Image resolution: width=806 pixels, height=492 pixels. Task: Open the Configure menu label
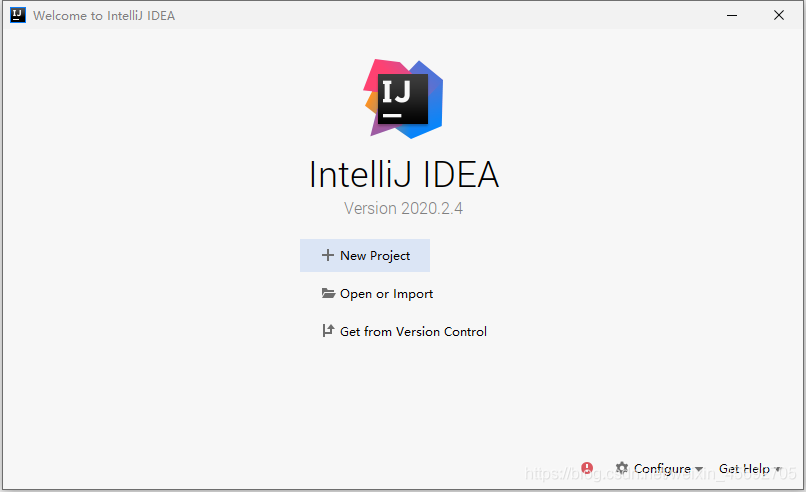click(662, 468)
